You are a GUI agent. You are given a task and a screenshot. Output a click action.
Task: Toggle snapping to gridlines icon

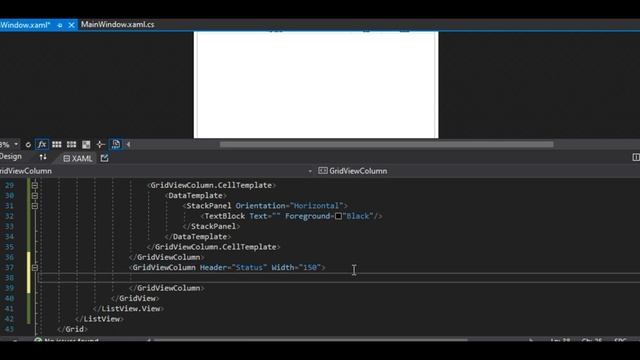[x=71, y=144]
